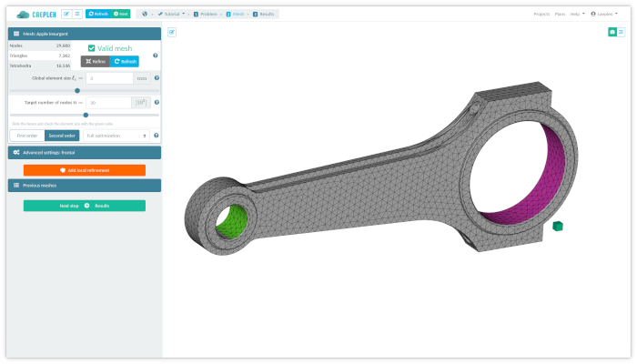
Task: Click the global element size slider
Action: [77, 90]
